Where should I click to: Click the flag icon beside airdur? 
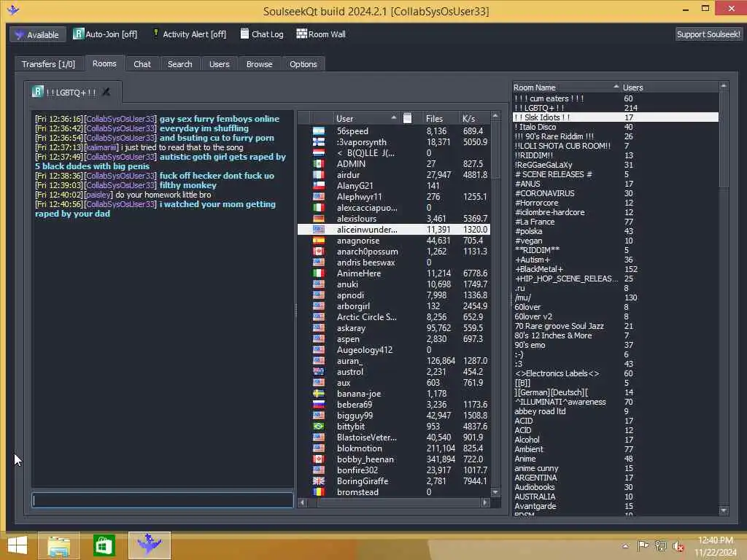coord(319,175)
